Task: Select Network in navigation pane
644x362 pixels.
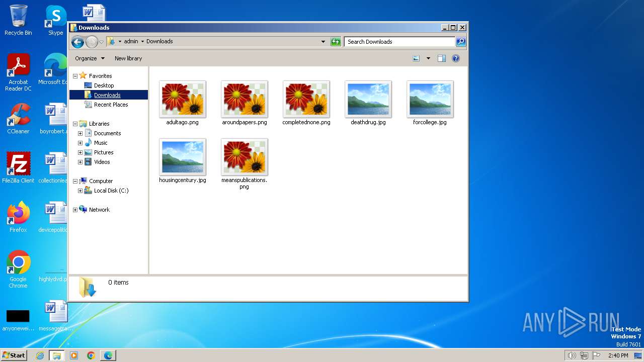Action: tap(99, 210)
